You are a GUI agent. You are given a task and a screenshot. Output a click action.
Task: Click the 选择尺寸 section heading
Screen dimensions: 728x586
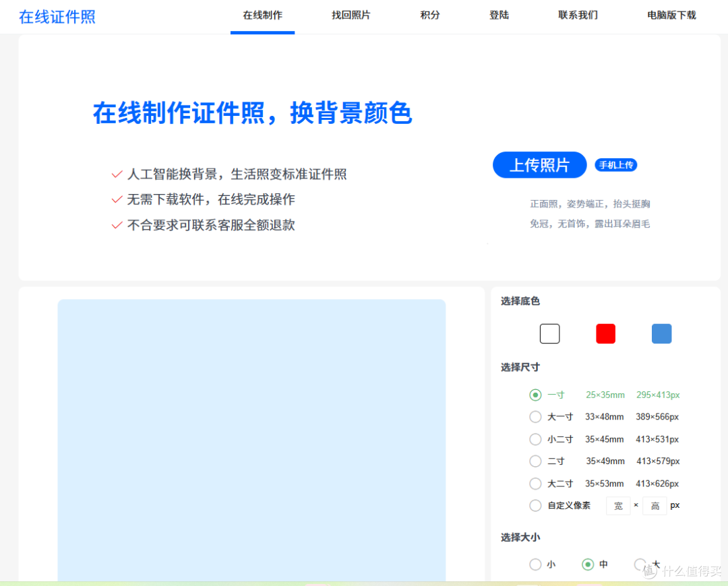click(x=520, y=367)
